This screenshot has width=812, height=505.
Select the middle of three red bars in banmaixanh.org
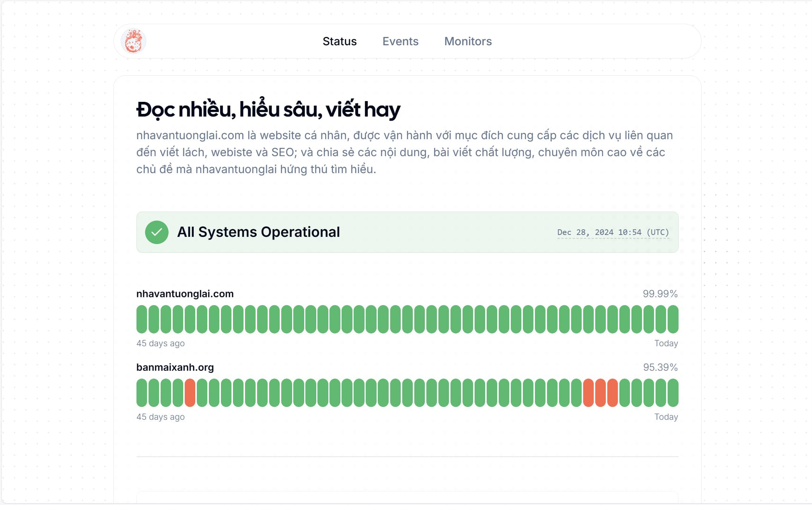pyautogui.click(x=601, y=393)
